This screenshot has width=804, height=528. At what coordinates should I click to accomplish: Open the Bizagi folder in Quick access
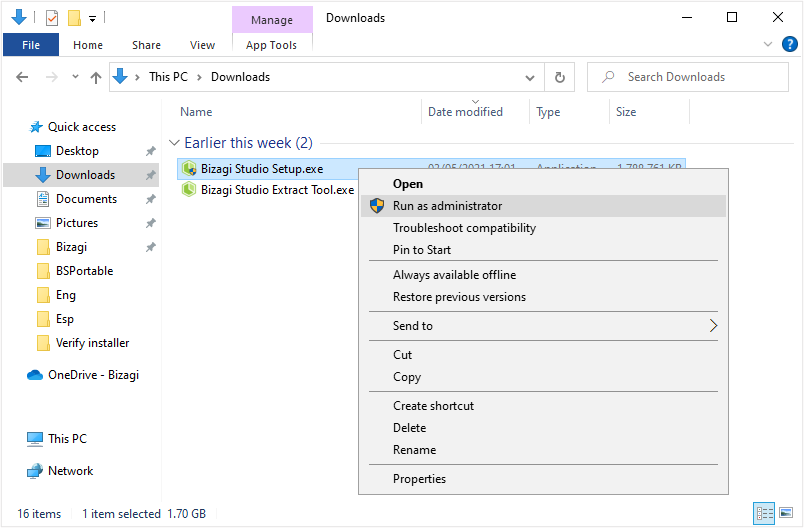[71, 247]
